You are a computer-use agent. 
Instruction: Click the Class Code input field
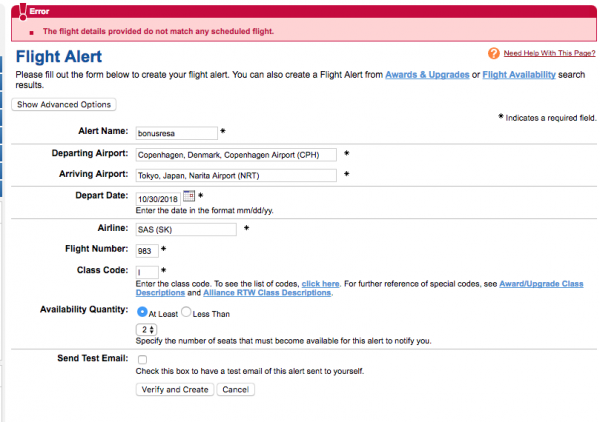[x=146, y=270]
